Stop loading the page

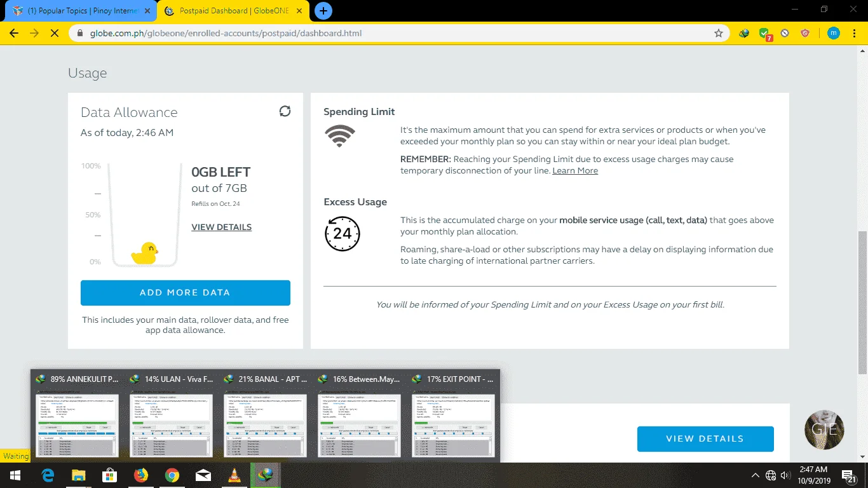tap(55, 33)
